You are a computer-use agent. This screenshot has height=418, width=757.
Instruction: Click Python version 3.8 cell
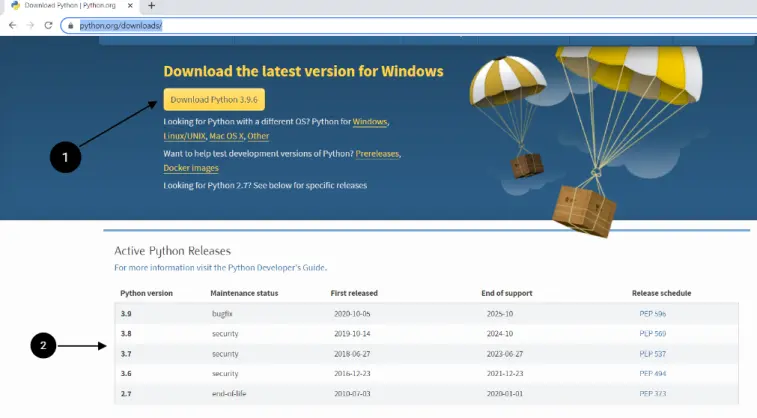[126, 334]
